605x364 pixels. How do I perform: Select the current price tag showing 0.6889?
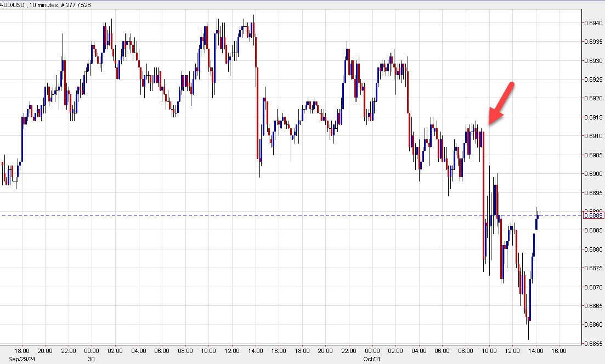coord(593,215)
